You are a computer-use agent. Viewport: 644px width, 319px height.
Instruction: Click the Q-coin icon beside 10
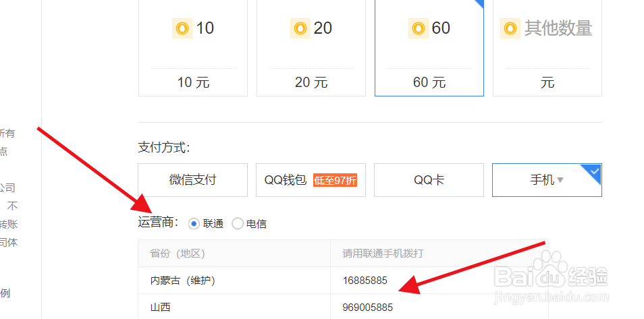pos(182,28)
